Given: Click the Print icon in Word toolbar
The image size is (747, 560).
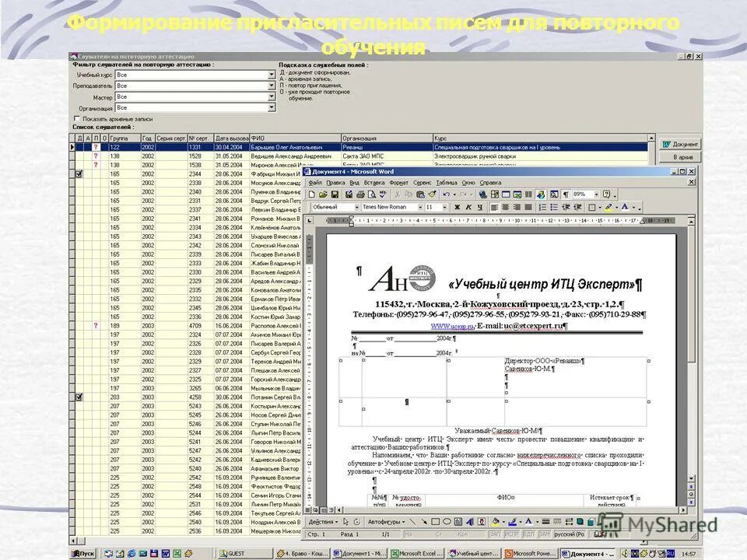Looking at the screenshot, I should [x=360, y=194].
